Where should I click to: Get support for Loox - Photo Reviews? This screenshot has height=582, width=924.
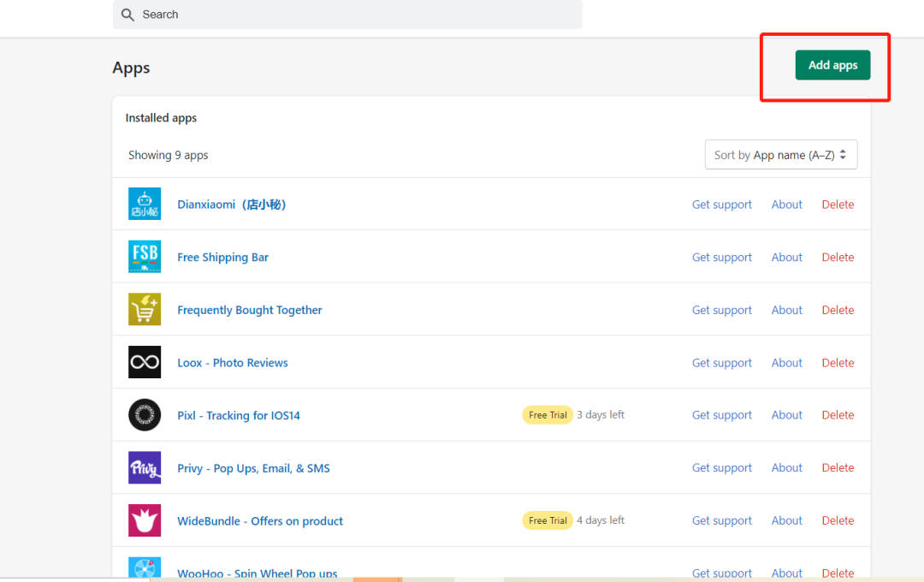coord(722,363)
